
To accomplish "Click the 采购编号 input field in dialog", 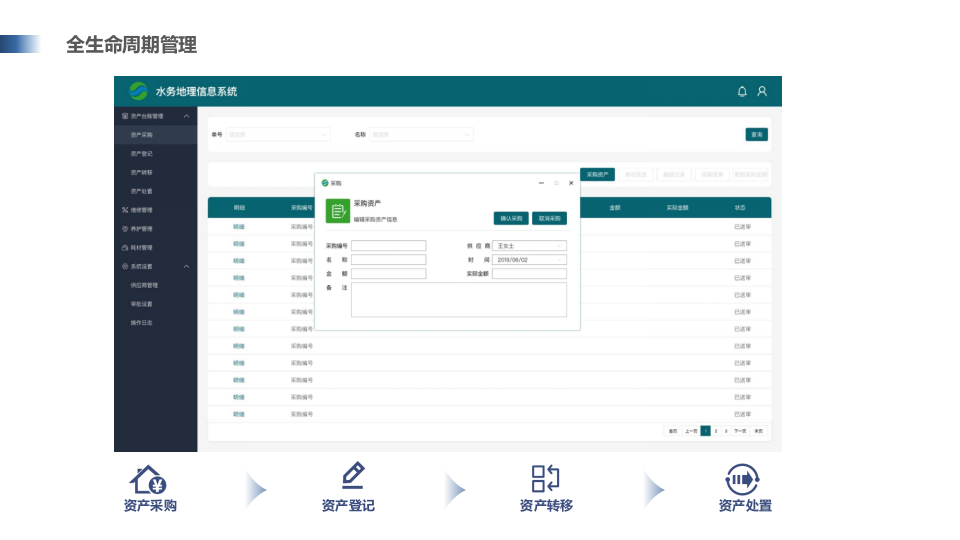I will [388, 245].
